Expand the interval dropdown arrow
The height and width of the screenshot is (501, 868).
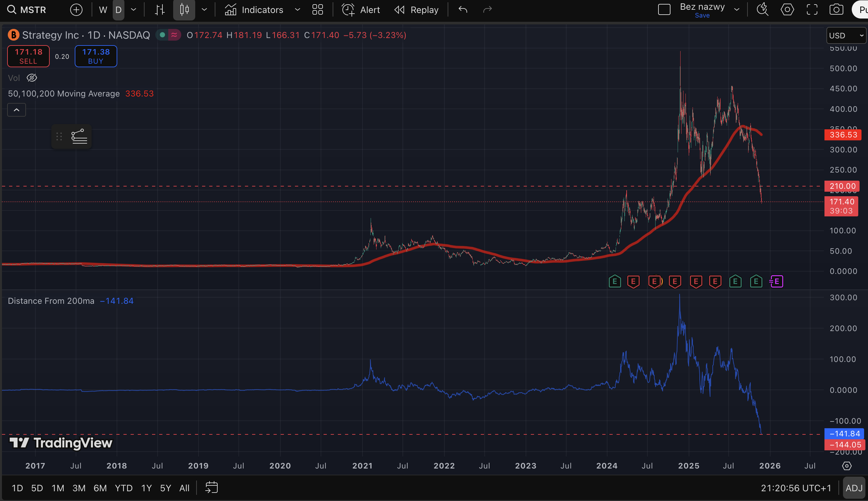coord(134,10)
